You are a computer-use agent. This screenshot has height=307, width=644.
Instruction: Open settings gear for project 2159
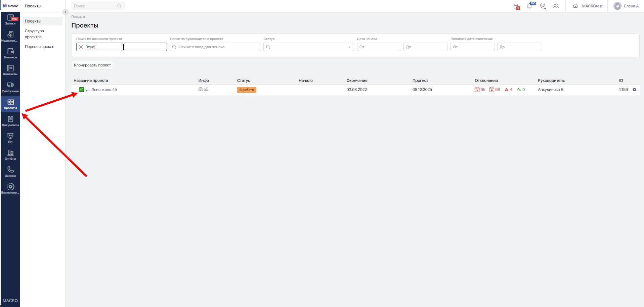pos(634,90)
